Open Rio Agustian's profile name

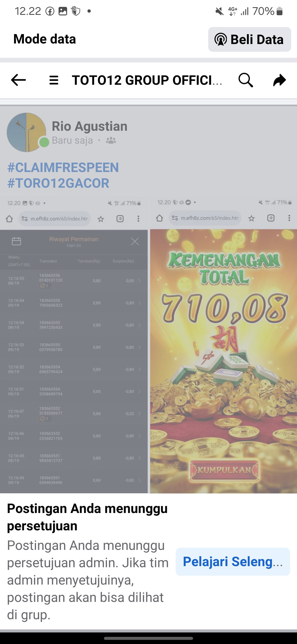pyautogui.click(x=90, y=126)
